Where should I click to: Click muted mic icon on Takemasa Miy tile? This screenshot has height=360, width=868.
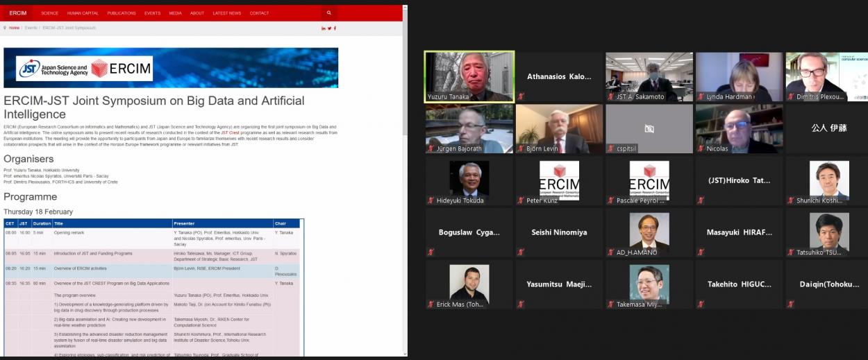pos(611,305)
